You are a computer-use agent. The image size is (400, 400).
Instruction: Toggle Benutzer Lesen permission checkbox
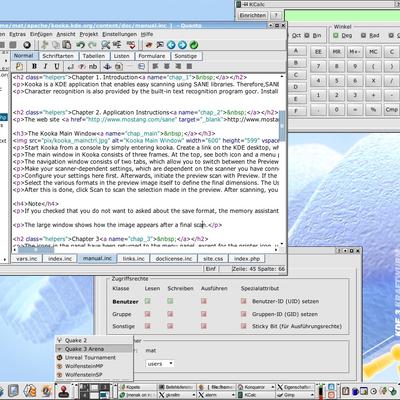[148, 301]
